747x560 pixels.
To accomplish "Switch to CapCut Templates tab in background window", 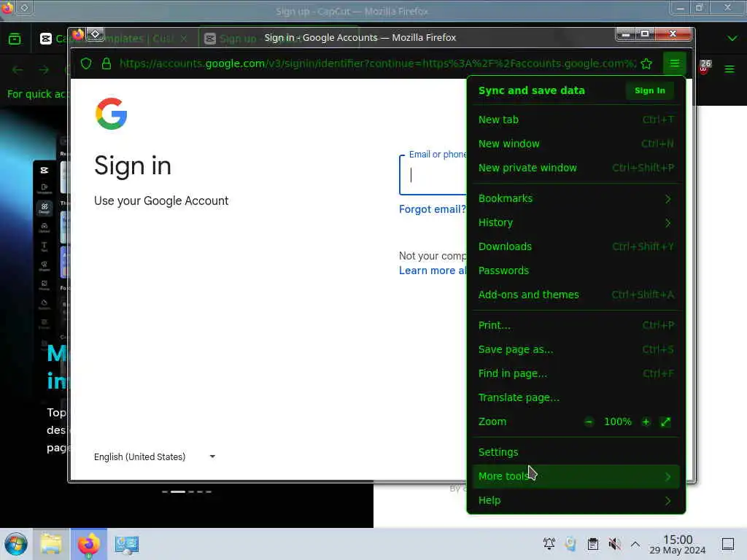I will 113,39.
